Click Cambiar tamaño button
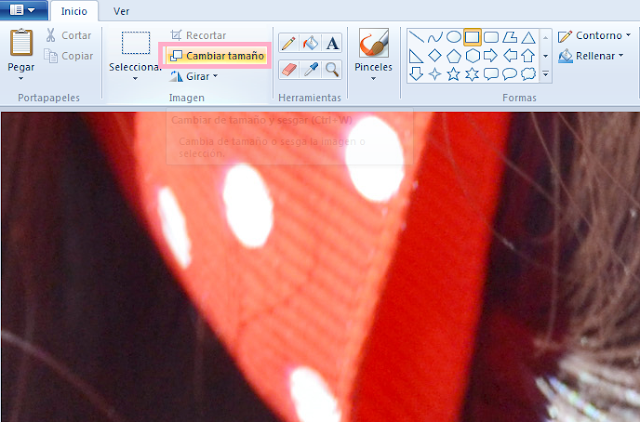The image size is (640, 422). [216, 56]
